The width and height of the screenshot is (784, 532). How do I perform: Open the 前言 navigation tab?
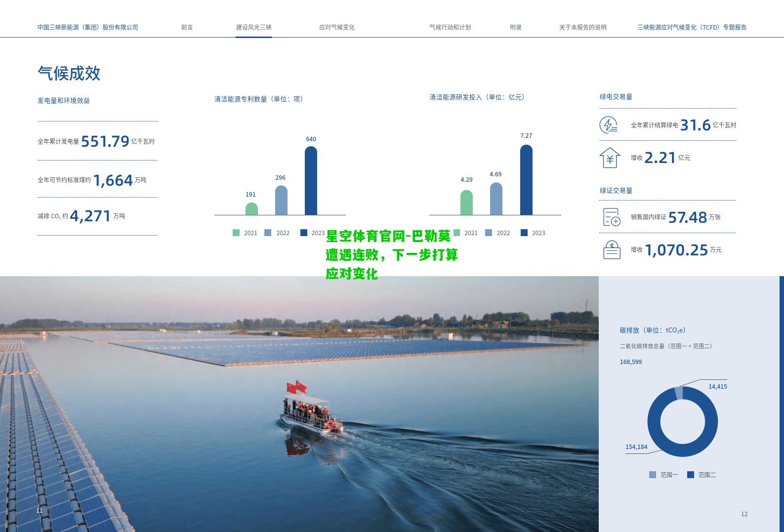[187, 27]
